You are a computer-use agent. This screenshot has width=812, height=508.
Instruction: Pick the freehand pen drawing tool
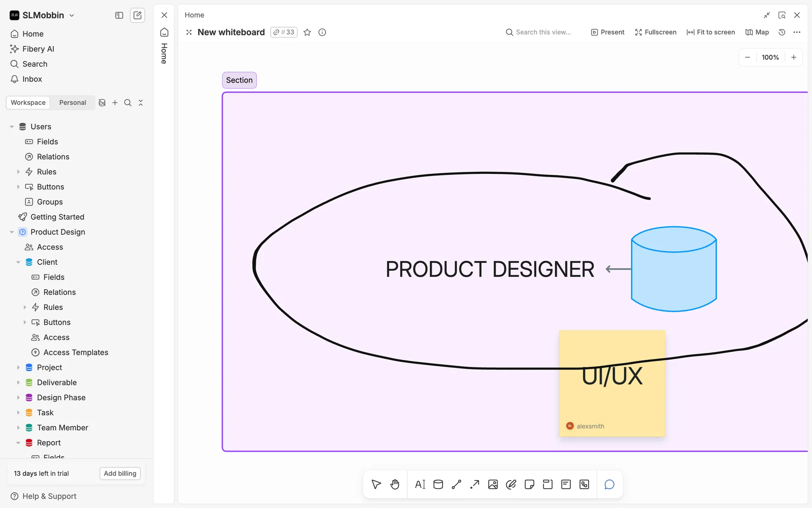(x=511, y=484)
